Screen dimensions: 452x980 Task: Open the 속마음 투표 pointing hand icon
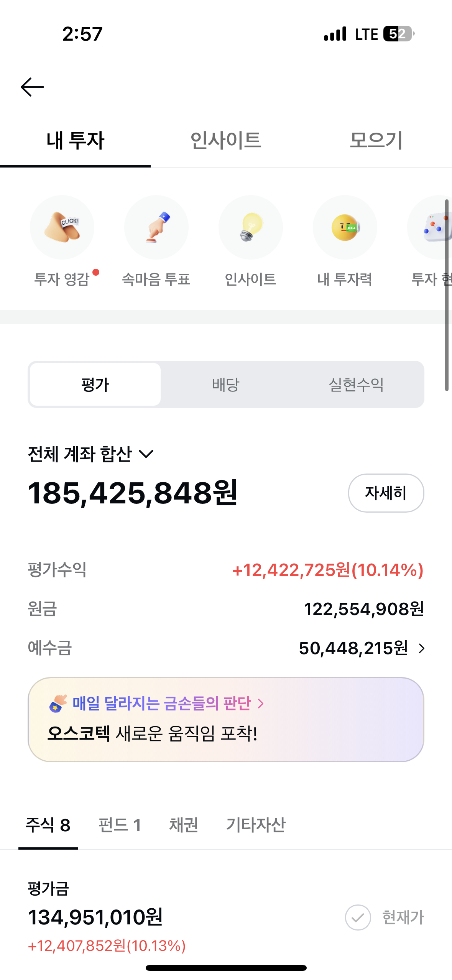pos(156,227)
